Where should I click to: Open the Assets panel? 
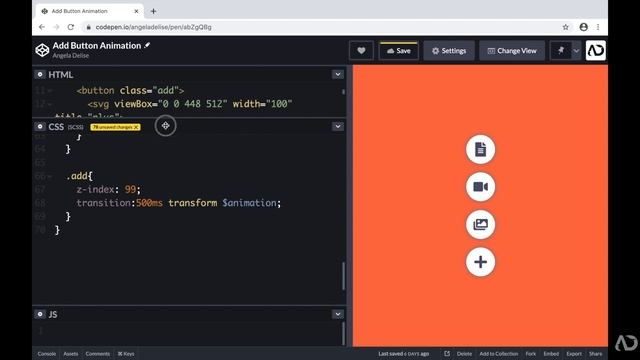click(71, 353)
